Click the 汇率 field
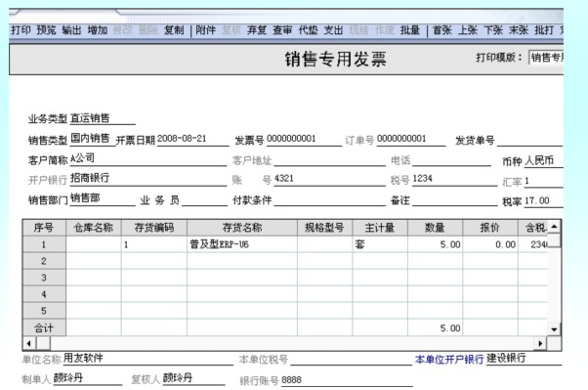This screenshot has width=588, height=390. pyautogui.click(x=544, y=181)
